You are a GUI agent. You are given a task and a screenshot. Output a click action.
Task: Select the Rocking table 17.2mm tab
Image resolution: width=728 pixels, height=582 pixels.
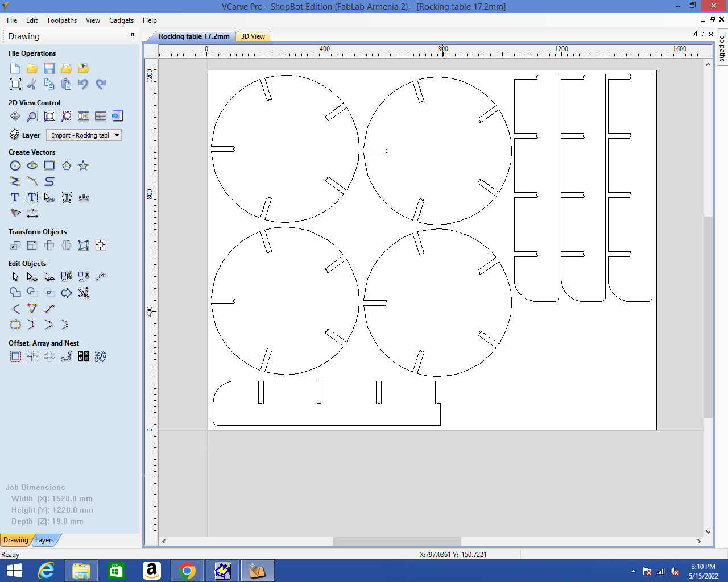(194, 36)
